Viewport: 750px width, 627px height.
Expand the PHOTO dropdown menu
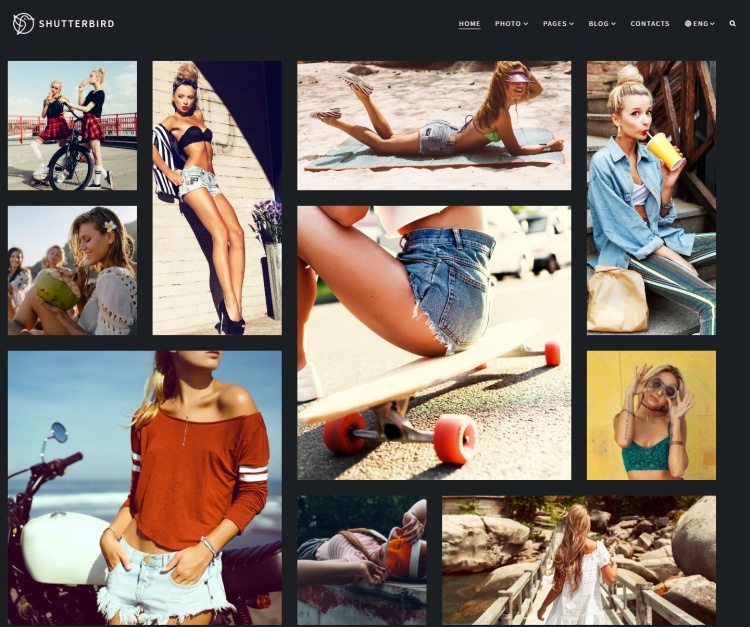[x=511, y=23]
